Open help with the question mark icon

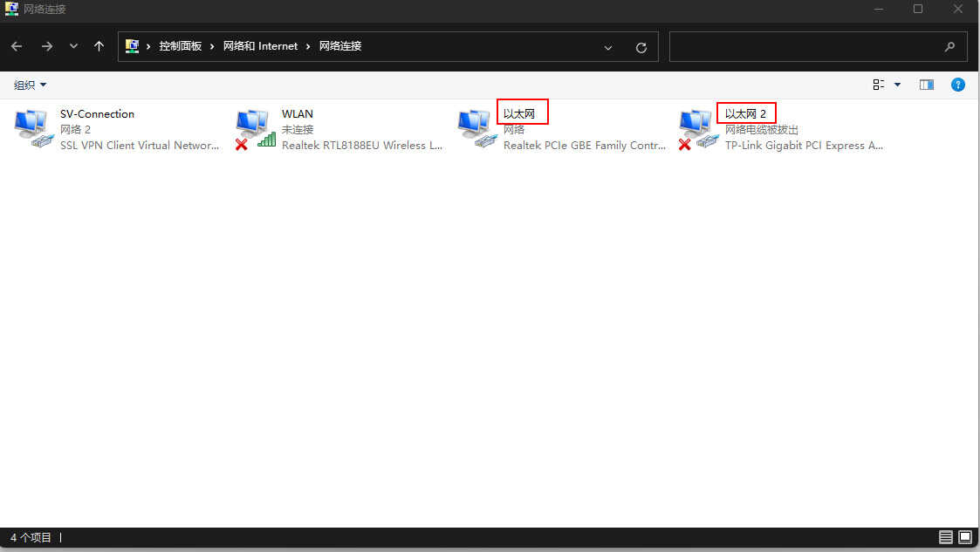coord(957,85)
